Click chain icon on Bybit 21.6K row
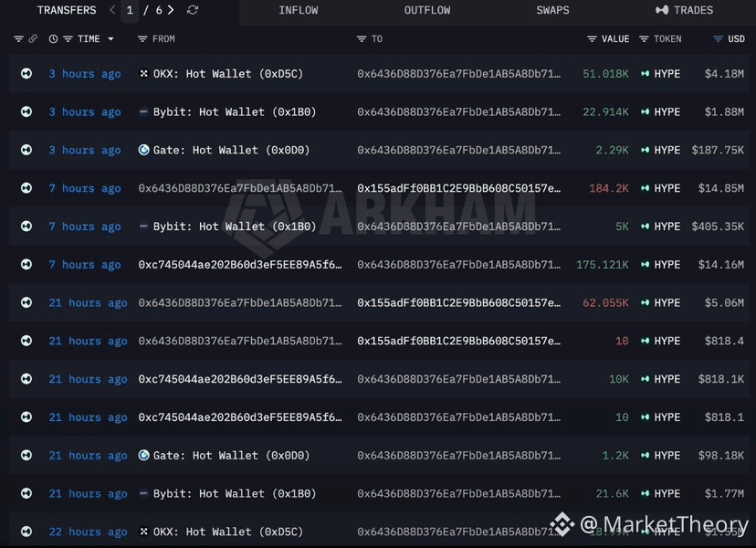 point(26,493)
